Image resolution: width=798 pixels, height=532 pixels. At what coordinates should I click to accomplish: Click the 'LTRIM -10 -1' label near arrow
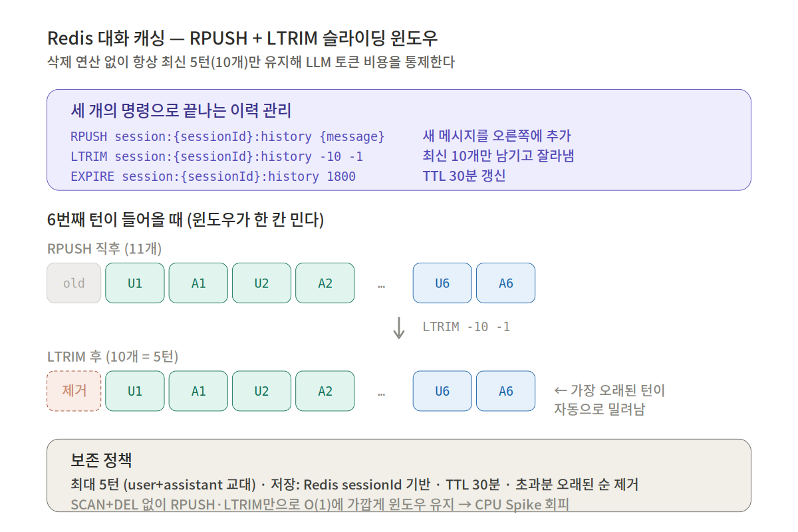pos(466,327)
